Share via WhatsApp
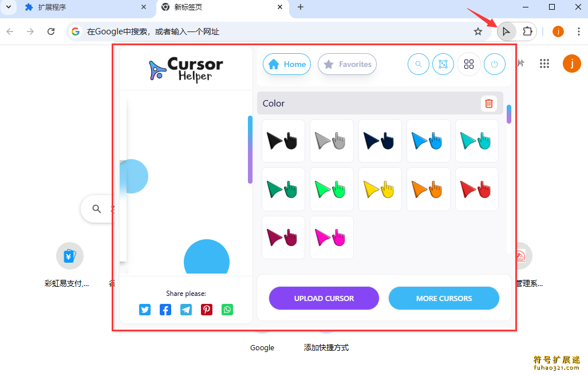The image size is (588, 376). (227, 310)
